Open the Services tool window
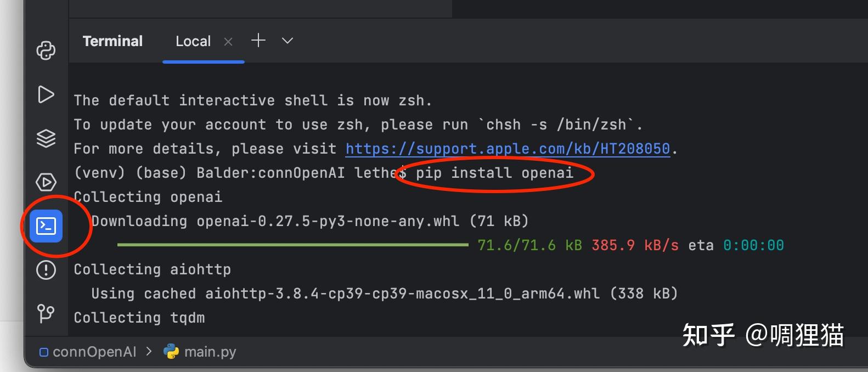 click(x=46, y=182)
